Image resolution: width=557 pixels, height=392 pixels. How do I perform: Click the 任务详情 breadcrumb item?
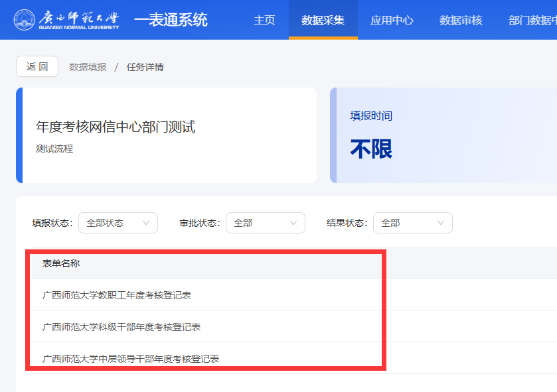145,67
